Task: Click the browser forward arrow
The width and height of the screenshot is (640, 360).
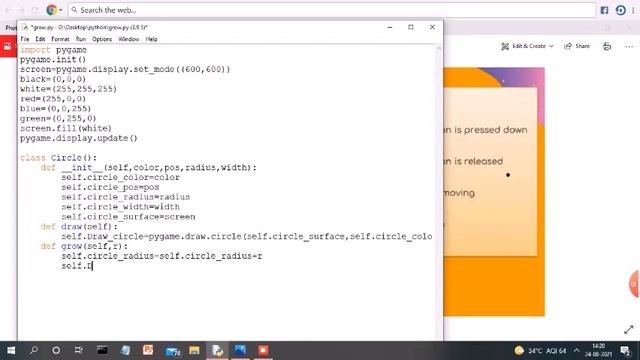Action: (x=22, y=10)
